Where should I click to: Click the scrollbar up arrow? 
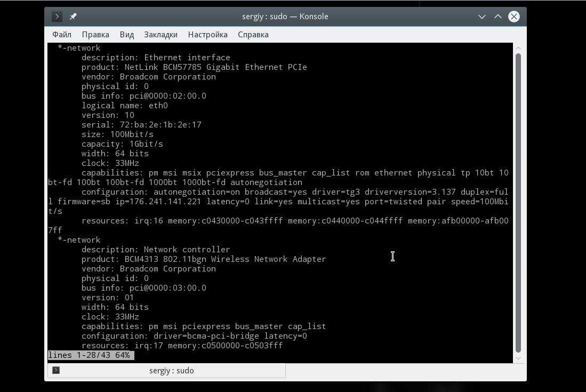point(518,48)
